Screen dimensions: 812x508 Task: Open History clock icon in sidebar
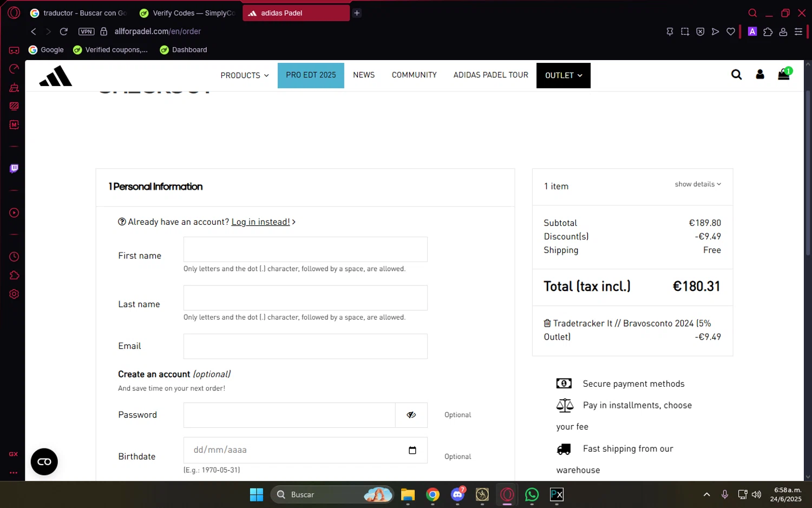14,257
